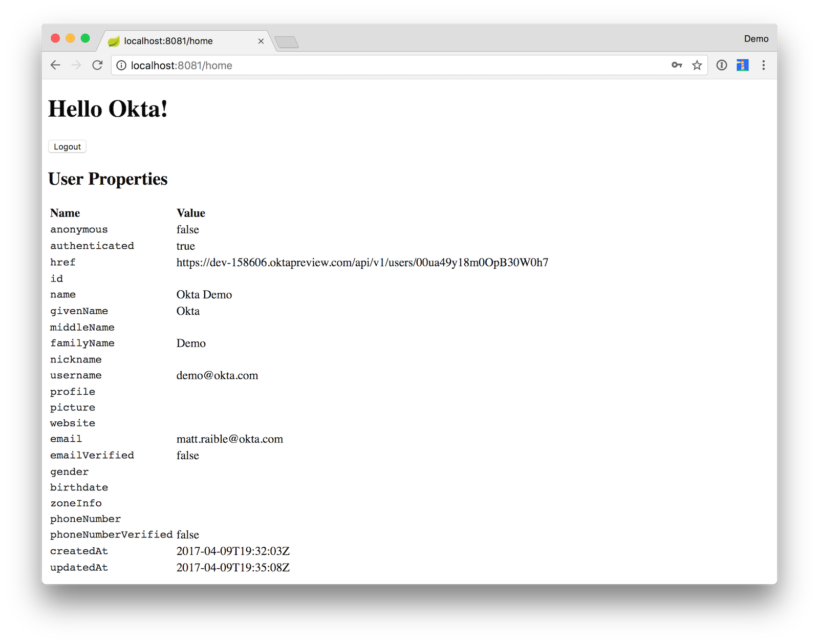Click the Demo profile button

point(756,39)
